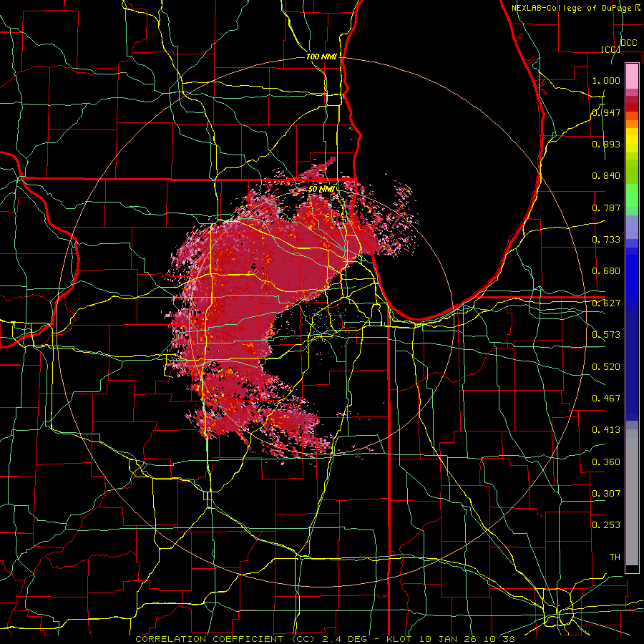Click the 50 NMI range ring label

click(321, 189)
